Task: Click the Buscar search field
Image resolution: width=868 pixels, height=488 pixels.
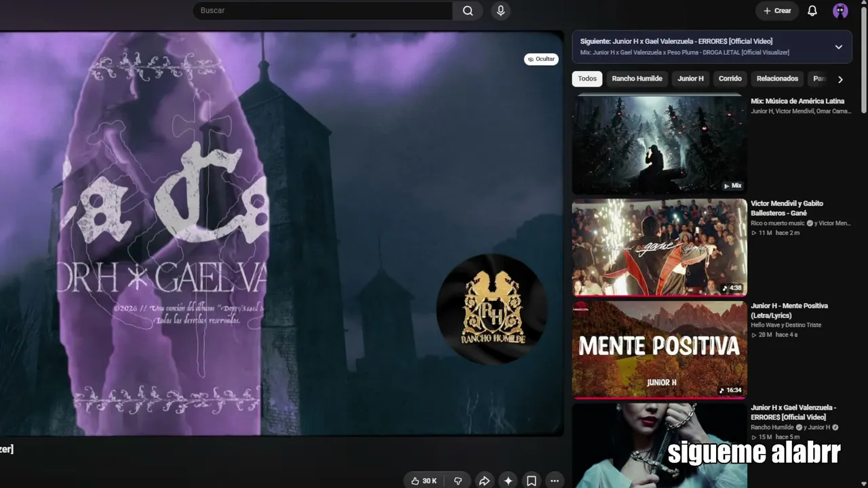Action: tap(323, 11)
